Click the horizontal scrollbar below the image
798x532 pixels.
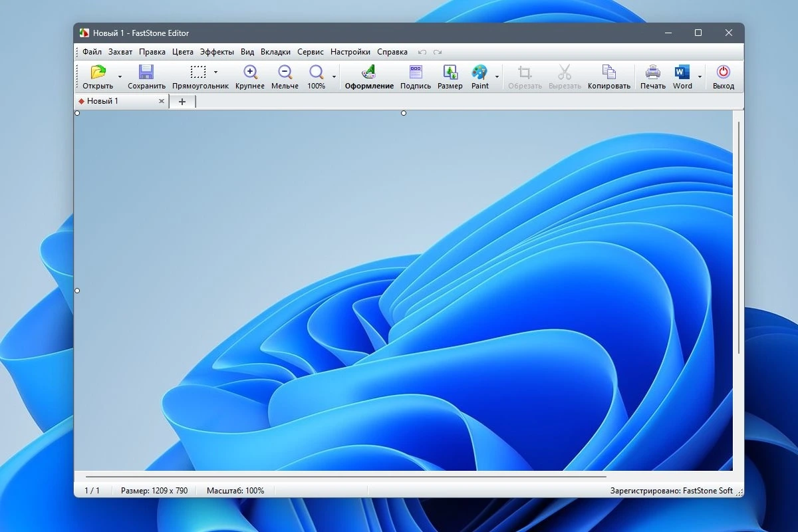[x=346, y=476]
